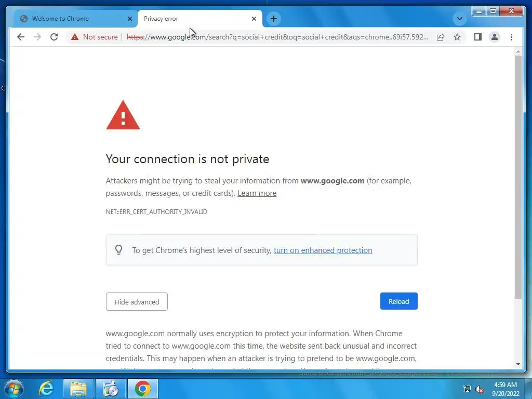Select the Privacy error tab
Image resolution: width=532 pixels, height=399 pixels.
[x=200, y=19]
